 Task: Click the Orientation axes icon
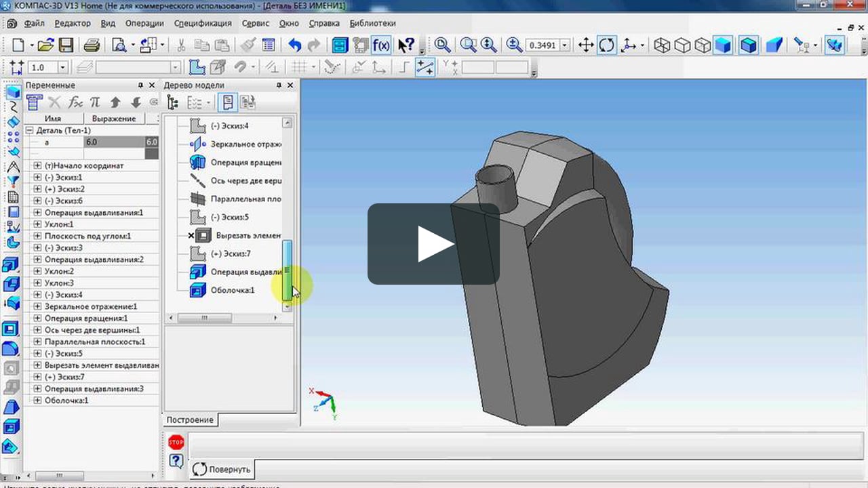pyautogui.click(x=628, y=45)
